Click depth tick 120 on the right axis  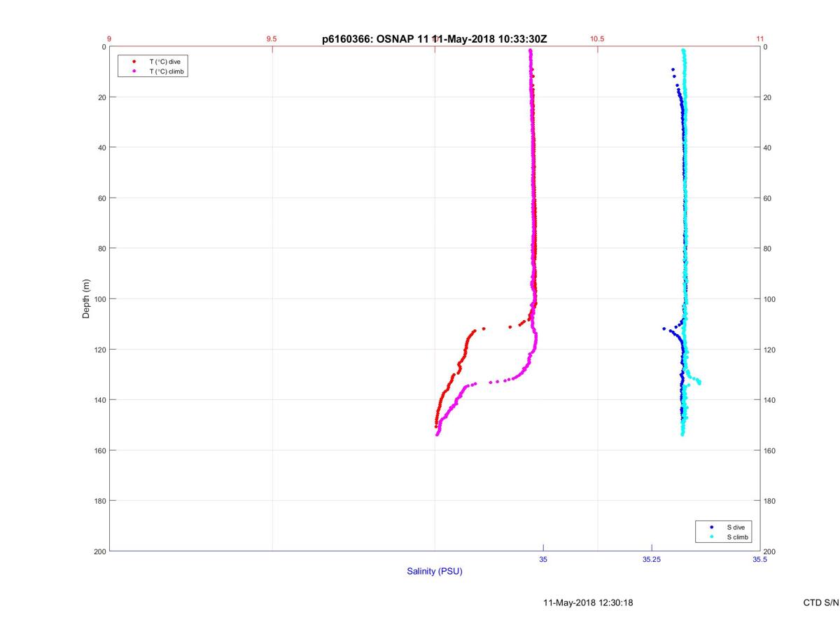tap(770, 350)
